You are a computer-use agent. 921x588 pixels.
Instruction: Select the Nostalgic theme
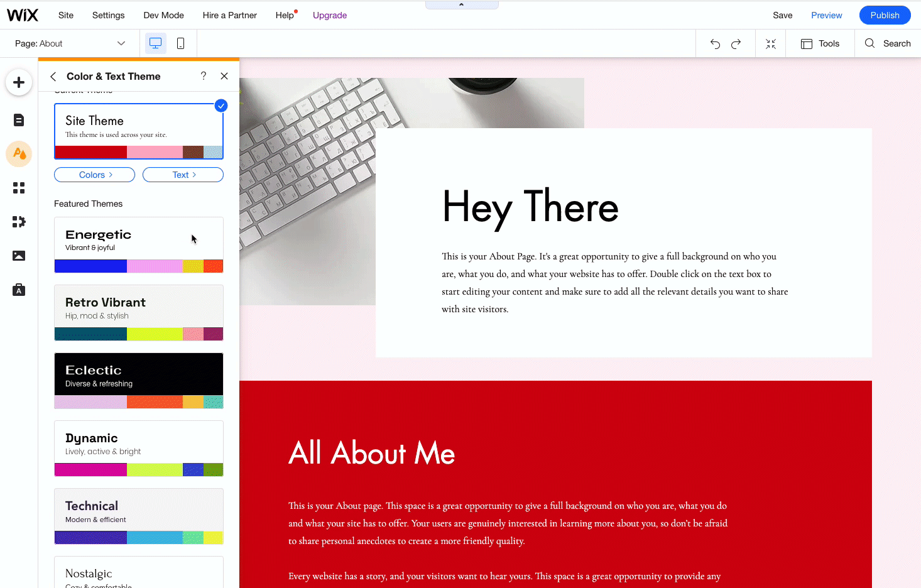pyautogui.click(x=139, y=572)
